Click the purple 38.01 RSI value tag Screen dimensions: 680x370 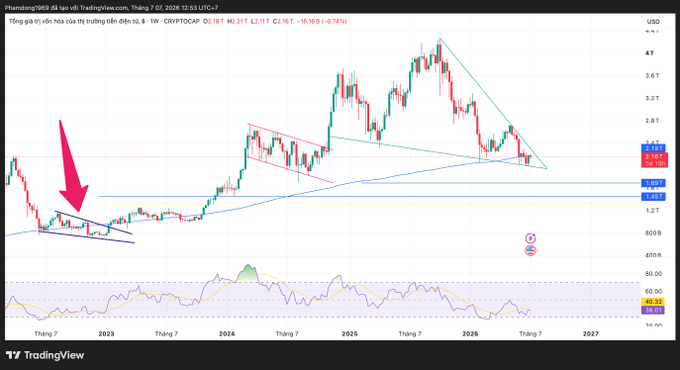(653, 310)
